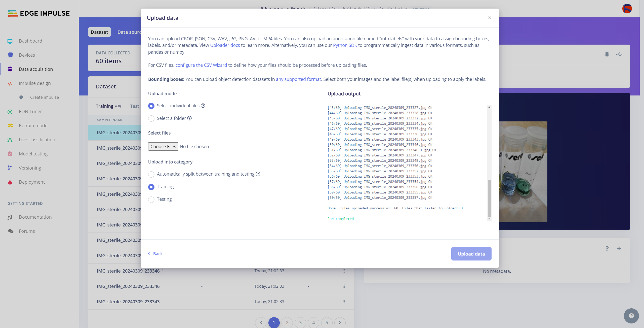The image size is (644, 328).
Task: Open Model testing in sidebar menu
Action: pos(33,154)
